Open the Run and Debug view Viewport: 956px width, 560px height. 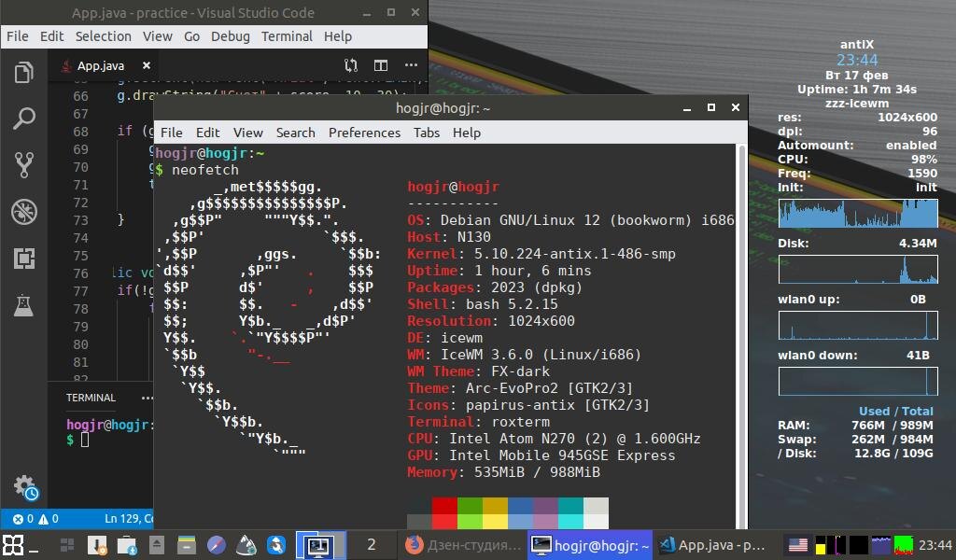point(23,212)
